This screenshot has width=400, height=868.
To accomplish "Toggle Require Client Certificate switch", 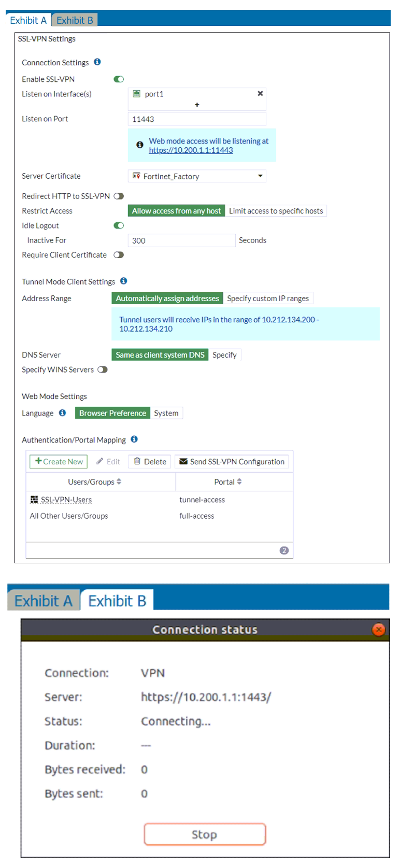I will tap(119, 254).
